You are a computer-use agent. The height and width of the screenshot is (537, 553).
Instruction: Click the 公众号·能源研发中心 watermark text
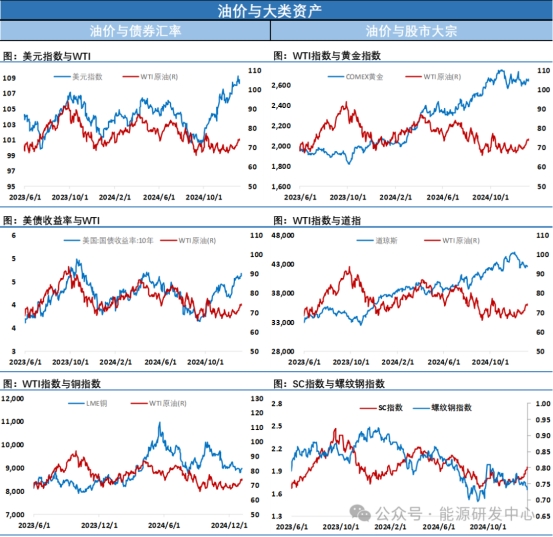454,514
